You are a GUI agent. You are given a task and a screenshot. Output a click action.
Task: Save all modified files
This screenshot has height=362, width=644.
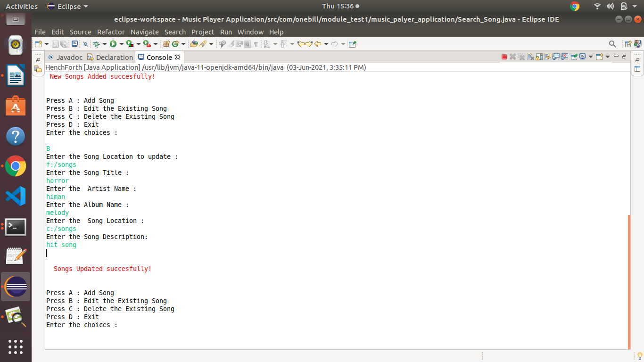click(64, 43)
